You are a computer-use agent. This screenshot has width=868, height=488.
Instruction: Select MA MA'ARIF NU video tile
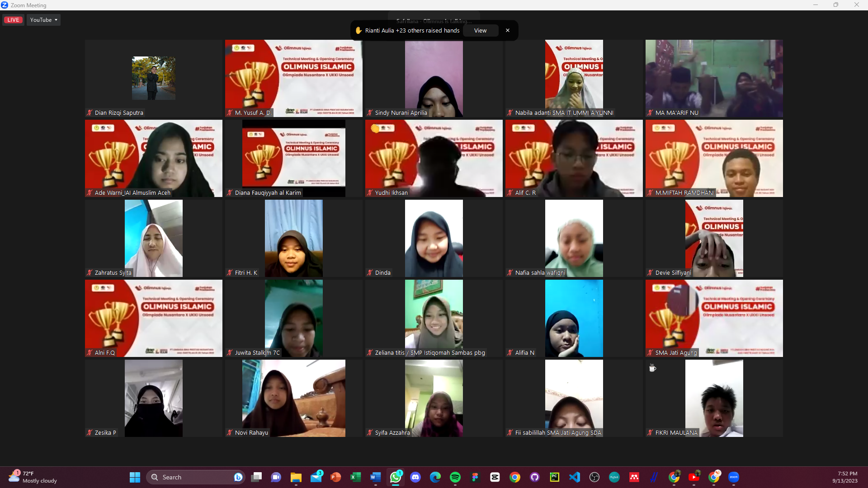point(714,78)
